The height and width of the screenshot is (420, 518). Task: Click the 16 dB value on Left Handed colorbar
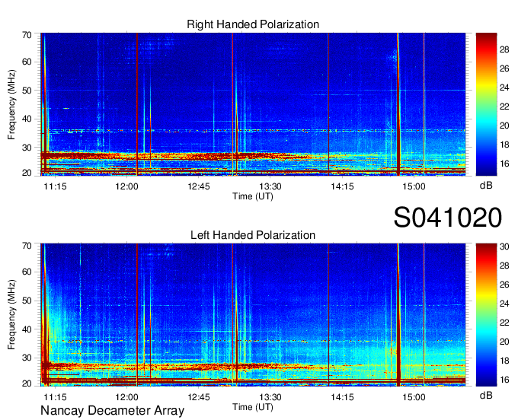point(504,380)
